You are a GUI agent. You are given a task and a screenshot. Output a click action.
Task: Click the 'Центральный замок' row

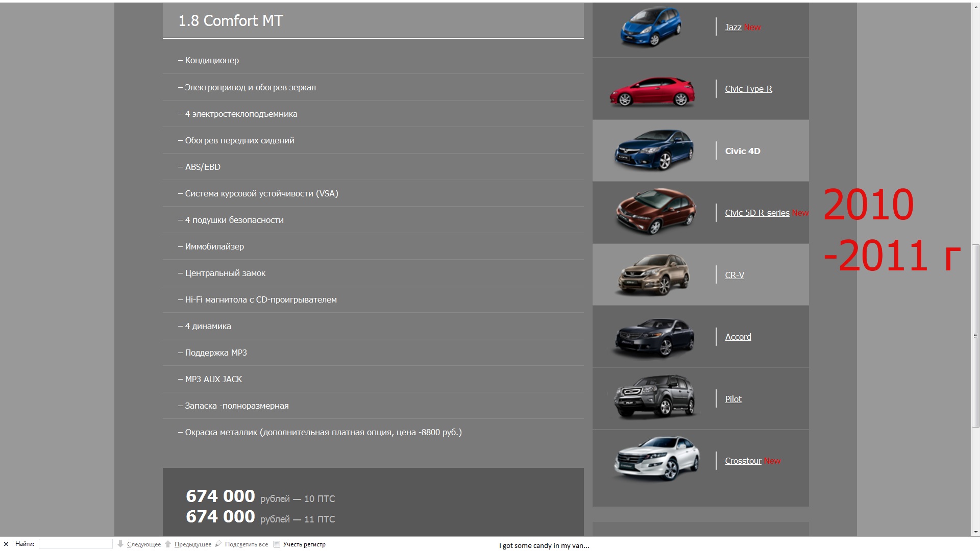coord(373,273)
